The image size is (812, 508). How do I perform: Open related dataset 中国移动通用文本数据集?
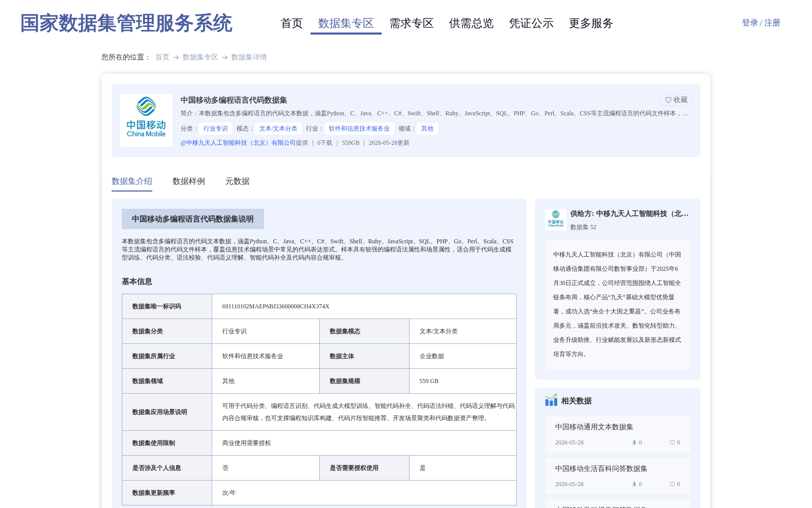click(x=594, y=427)
